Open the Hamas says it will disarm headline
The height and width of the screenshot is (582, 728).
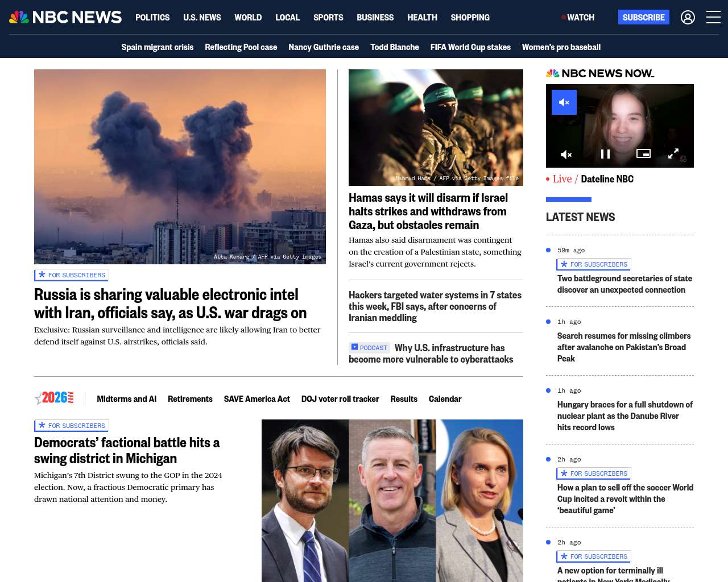pos(428,211)
